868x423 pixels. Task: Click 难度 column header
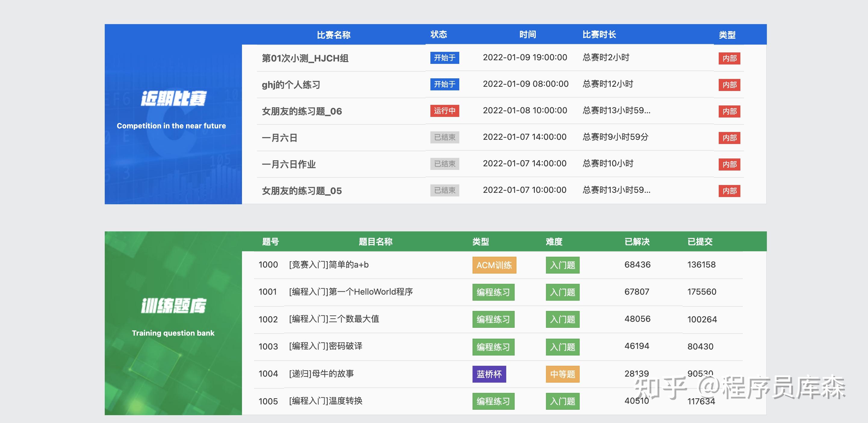(x=554, y=242)
